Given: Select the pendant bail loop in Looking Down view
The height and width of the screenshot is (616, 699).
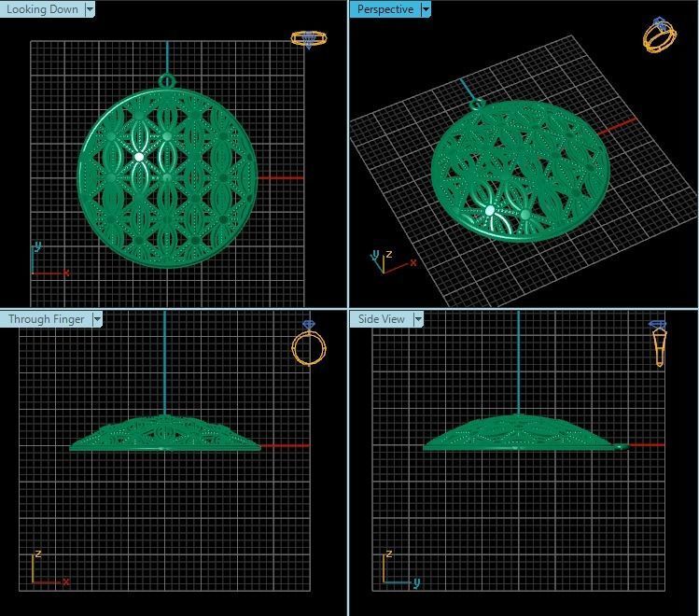Looking at the screenshot, I should 167,81.
